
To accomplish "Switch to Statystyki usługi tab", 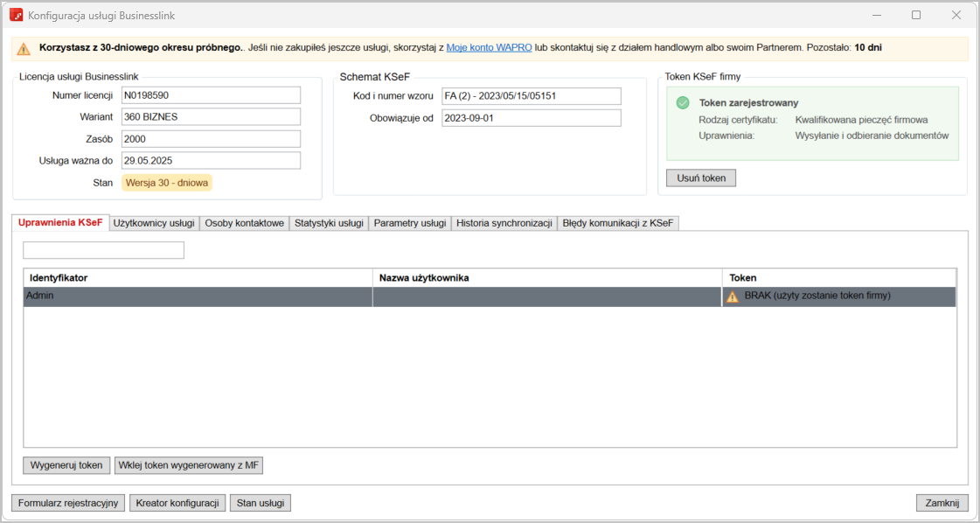I will [x=329, y=223].
